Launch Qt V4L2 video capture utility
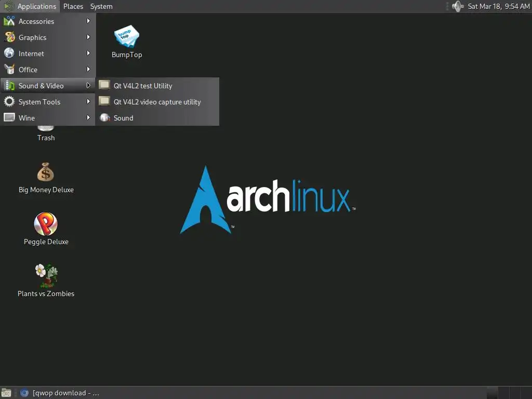The width and height of the screenshot is (532, 399). (x=157, y=101)
